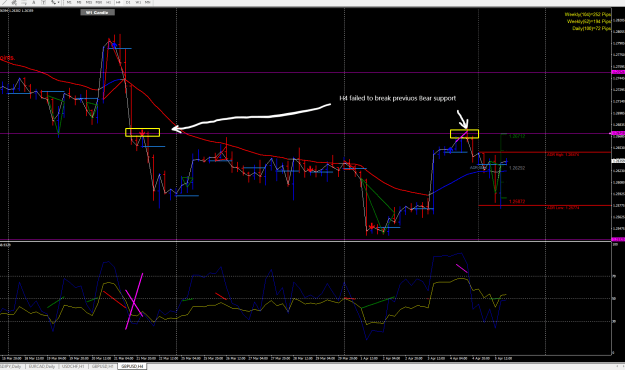Viewport: 625px width, 370px height.
Task: Select the text annotation tool
Action: click(x=33, y=2)
